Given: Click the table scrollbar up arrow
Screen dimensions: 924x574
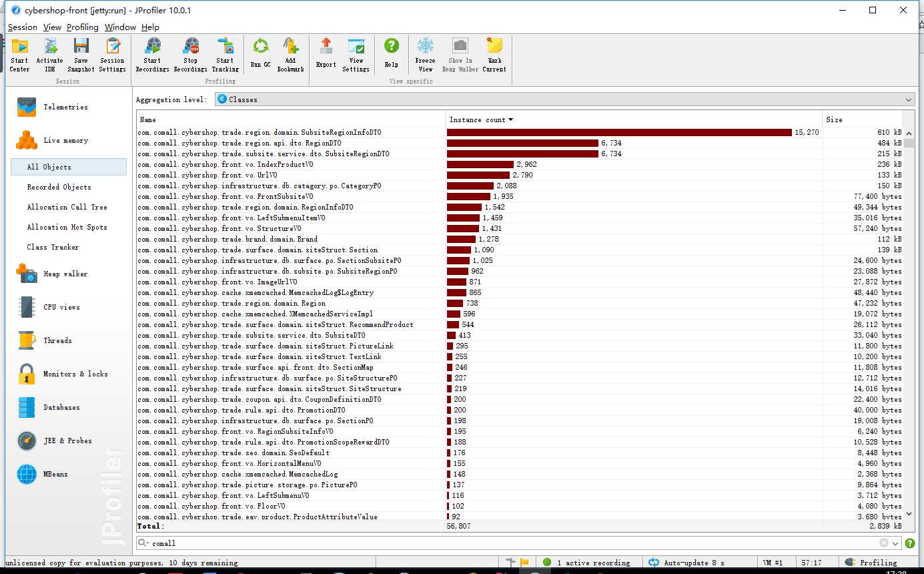Looking at the screenshot, I should pos(909,132).
